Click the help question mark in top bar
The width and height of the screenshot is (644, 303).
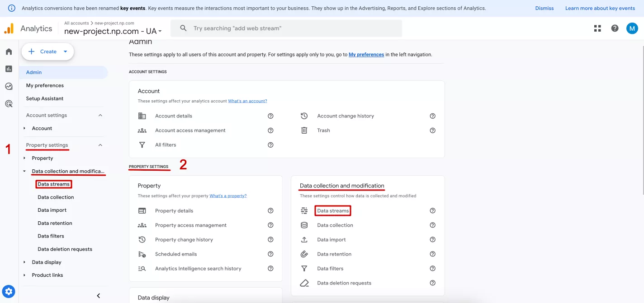pos(615,28)
